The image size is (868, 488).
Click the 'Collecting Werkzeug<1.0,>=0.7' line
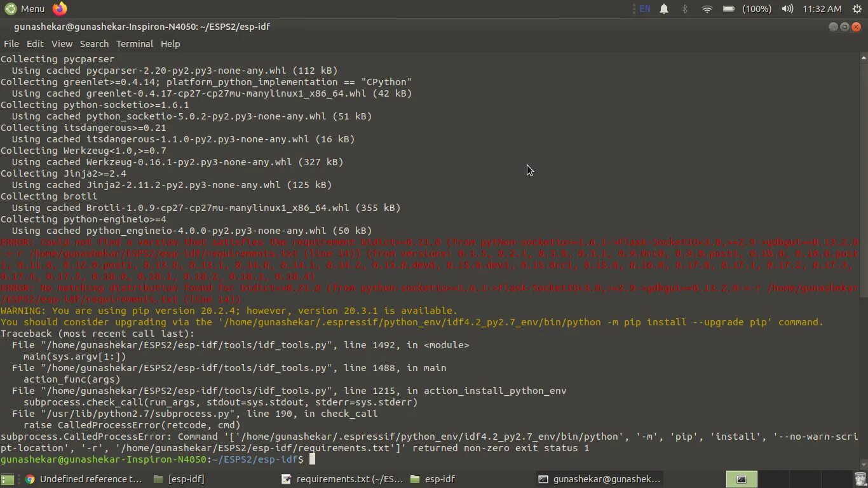pyautogui.click(x=83, y=151)
